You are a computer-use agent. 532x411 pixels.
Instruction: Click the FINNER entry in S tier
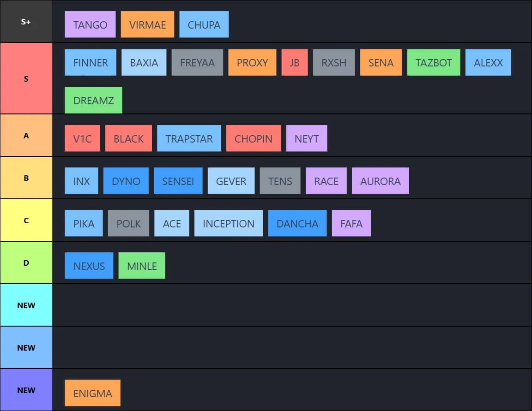[91, 62]
